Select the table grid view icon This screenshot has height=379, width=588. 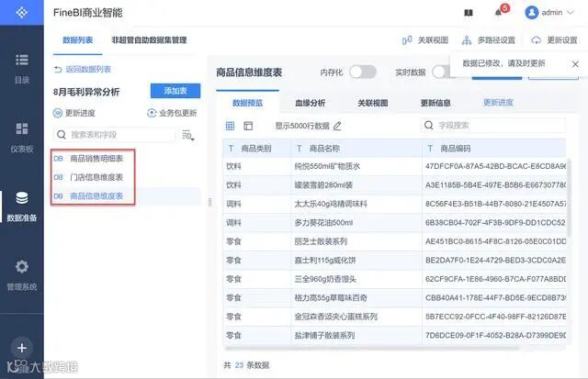click(230, 126)
